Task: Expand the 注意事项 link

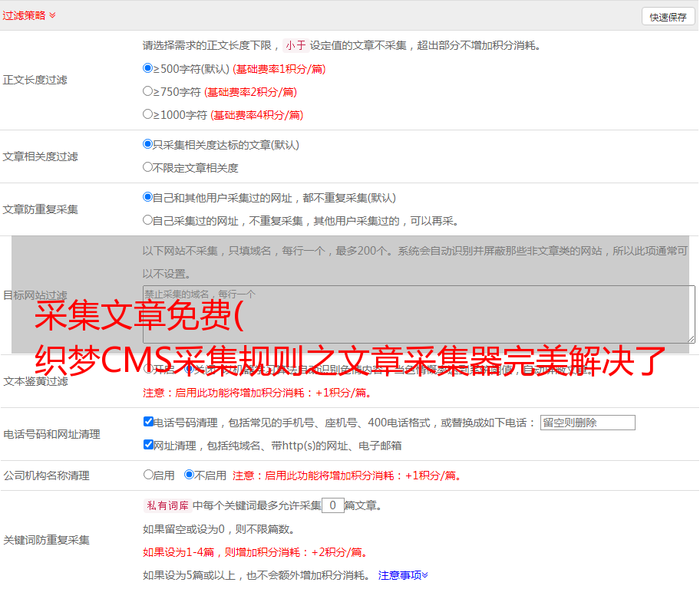Action: [403, 575]
